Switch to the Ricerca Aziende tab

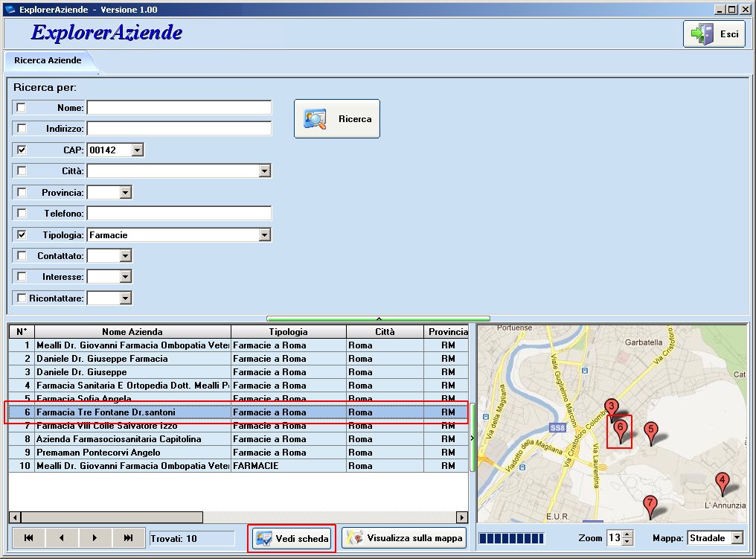point(48,61)
